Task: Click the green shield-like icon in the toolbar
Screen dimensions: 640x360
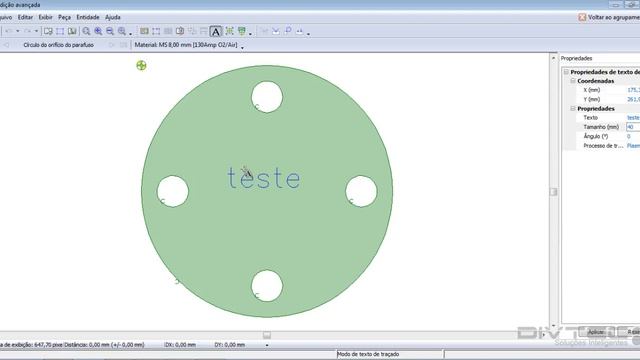Action: pos(242,31)
